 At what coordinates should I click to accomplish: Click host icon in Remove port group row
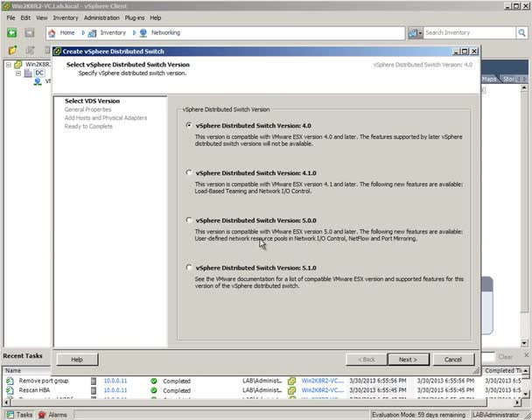[x=94, y=381]
